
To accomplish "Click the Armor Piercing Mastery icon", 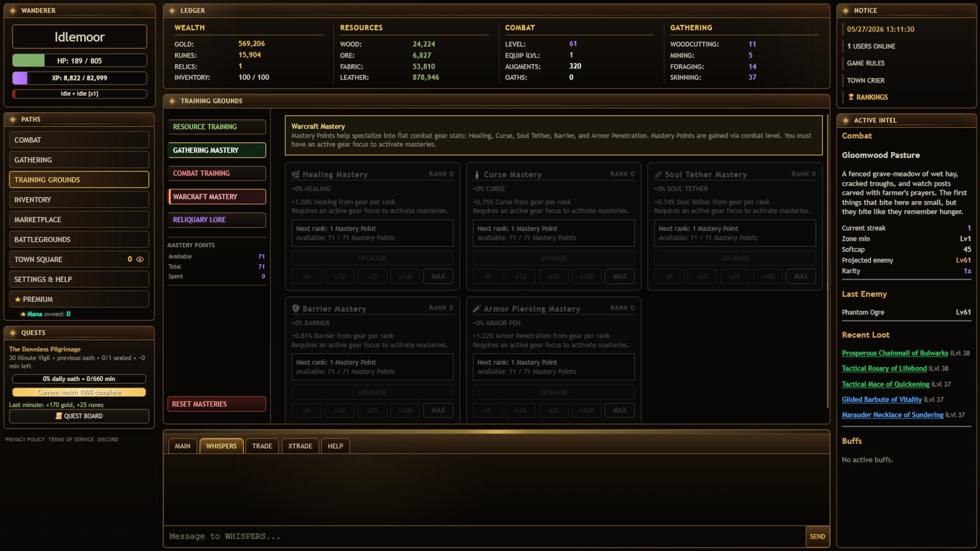I will coord(477,308).
